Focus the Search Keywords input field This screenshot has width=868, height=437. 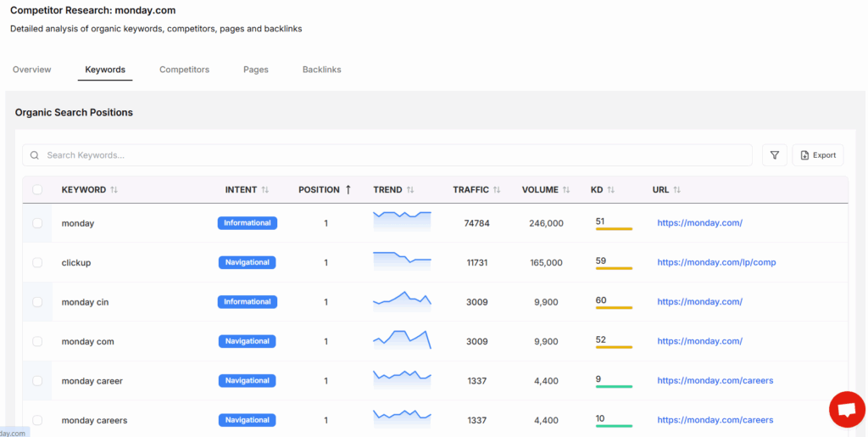click(387, 155)
